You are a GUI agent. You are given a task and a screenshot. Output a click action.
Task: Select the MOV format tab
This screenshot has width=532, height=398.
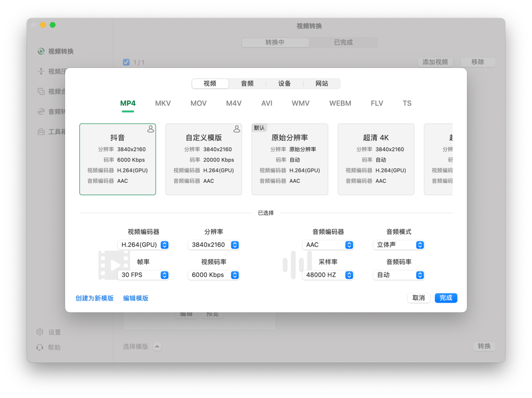[199, 103]
